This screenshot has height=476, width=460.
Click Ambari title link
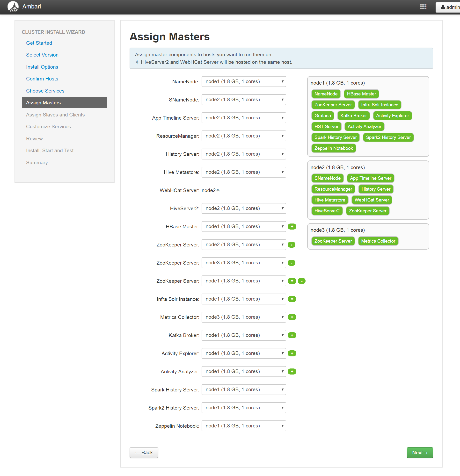(32, 7)
